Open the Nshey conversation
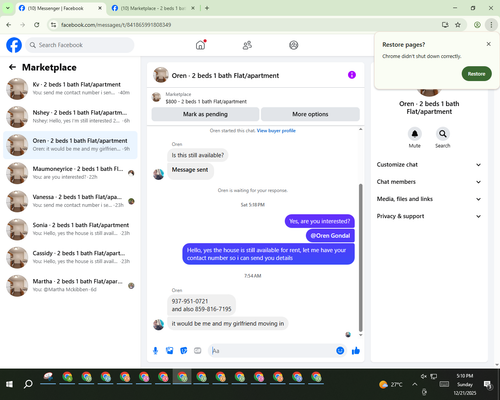 point(70,117)
